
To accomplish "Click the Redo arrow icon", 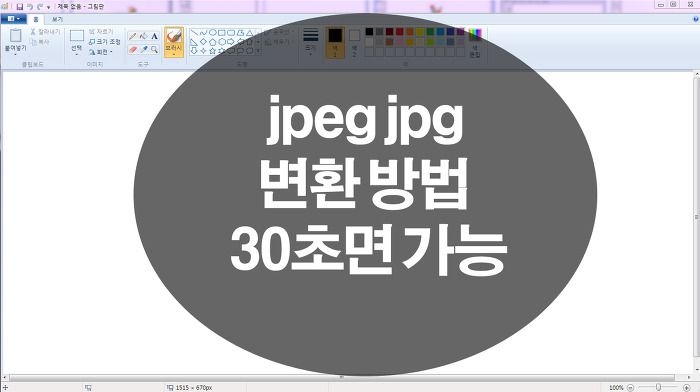I will tap(40, 7).
